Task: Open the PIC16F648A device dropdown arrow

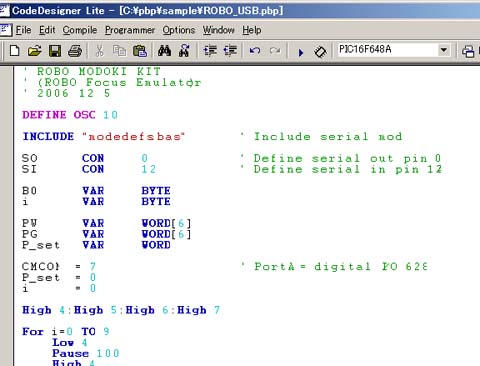Action: pyautogui.click(x=443, y=50)
